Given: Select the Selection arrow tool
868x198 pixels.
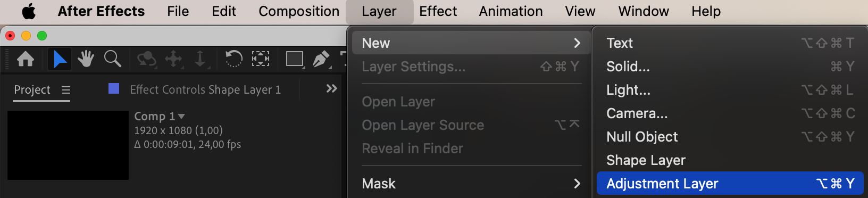Looking at the screenshot, I should 60,59.
